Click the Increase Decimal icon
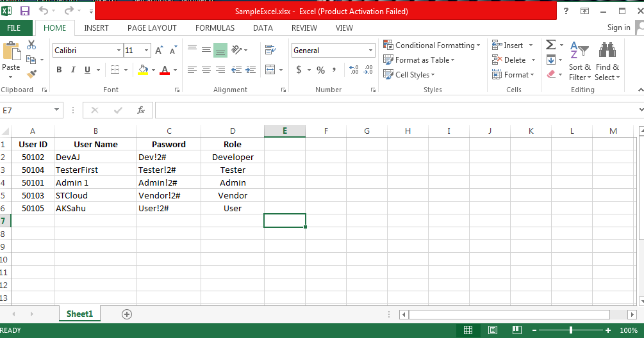This screenshot has width=644, height=338. [354, 70]
